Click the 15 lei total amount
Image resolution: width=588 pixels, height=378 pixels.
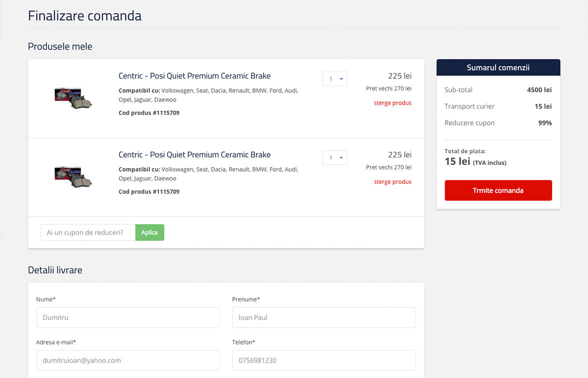[457, 161]
